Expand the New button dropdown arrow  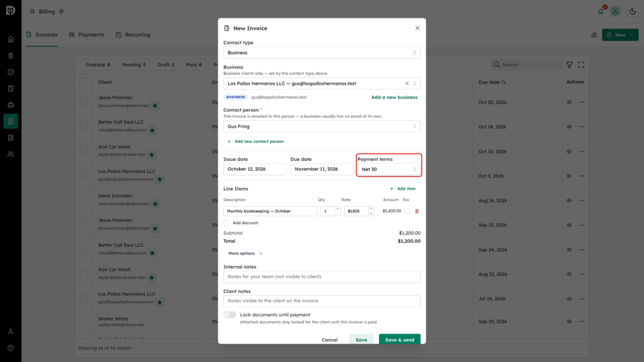tap(631, 35)
